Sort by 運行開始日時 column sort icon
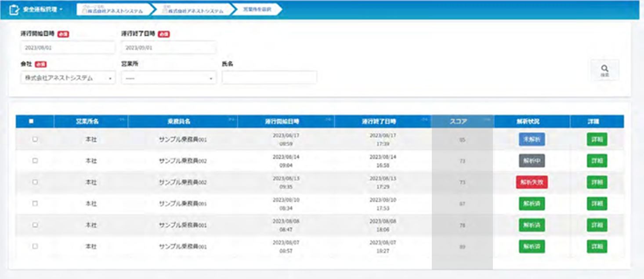Viewport: 644px width, 279px height. tap(327, 119)
